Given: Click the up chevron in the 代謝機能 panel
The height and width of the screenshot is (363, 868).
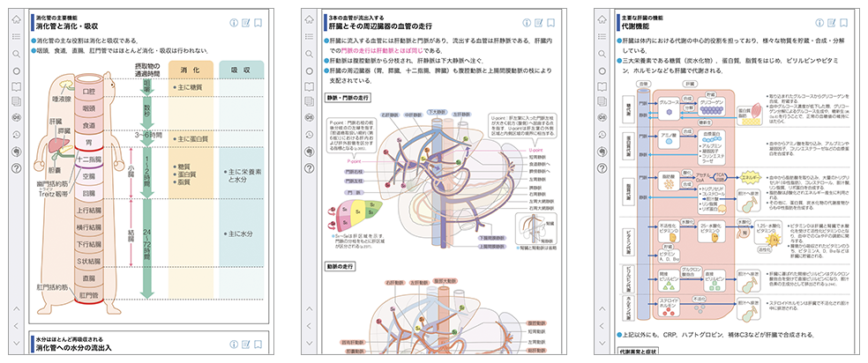Looking at the screenshot, I should [x=602, y=309].
